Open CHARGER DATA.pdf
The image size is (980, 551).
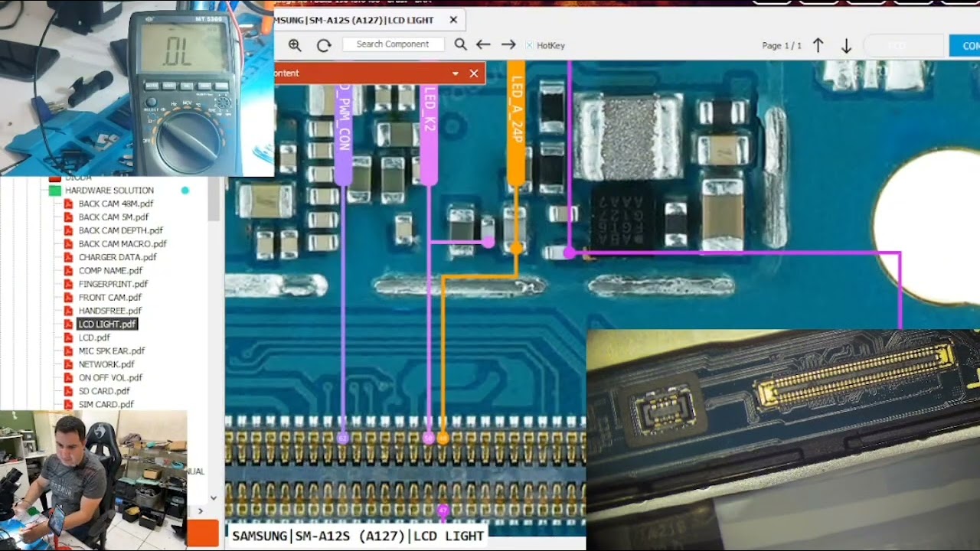click(x=117, y=257)
